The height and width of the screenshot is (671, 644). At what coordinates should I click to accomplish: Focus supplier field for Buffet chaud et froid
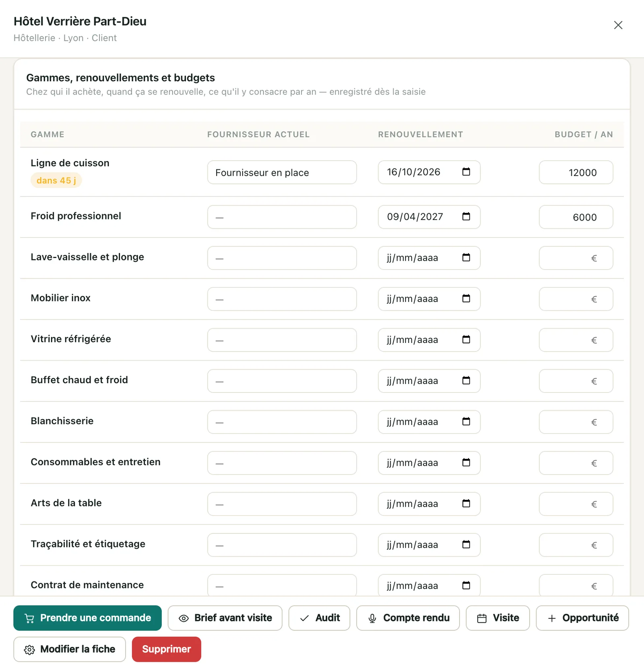click(282, 381)
